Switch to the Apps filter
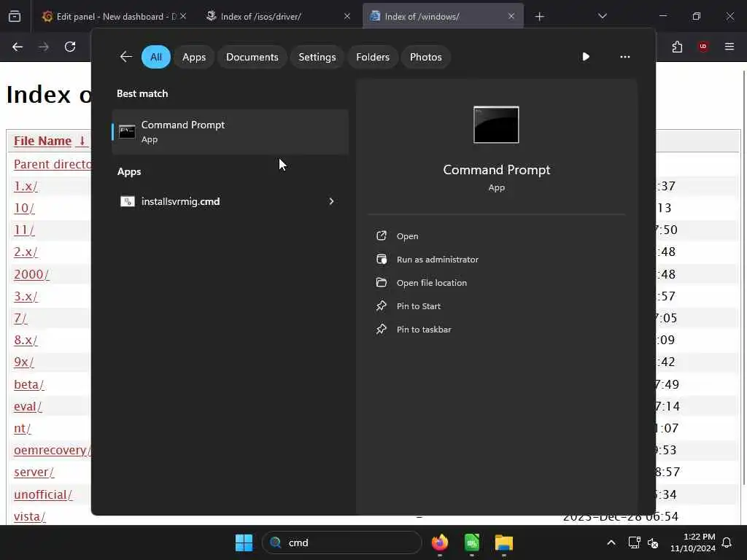Screen dimensions: 747x560 point(194,57)
